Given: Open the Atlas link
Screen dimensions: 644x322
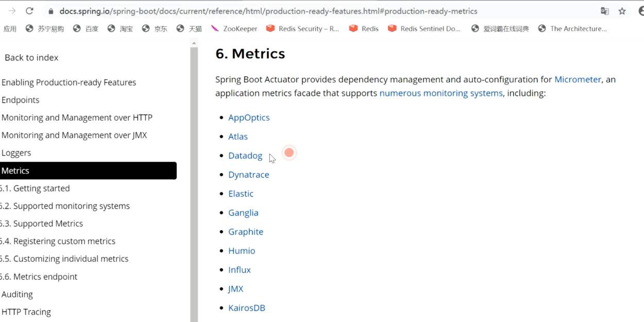Looking at the screenshot, I should pos(238,137).
